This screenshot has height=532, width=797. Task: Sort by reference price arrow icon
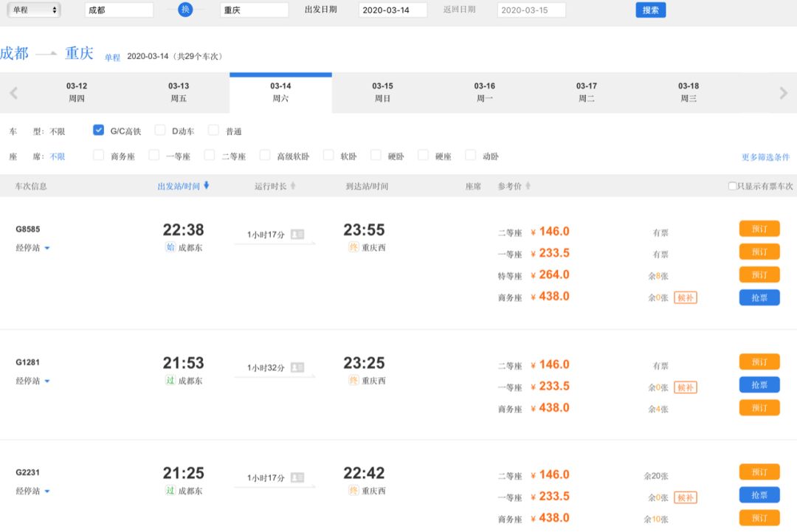pyautogui.click(x=528, y=186)
